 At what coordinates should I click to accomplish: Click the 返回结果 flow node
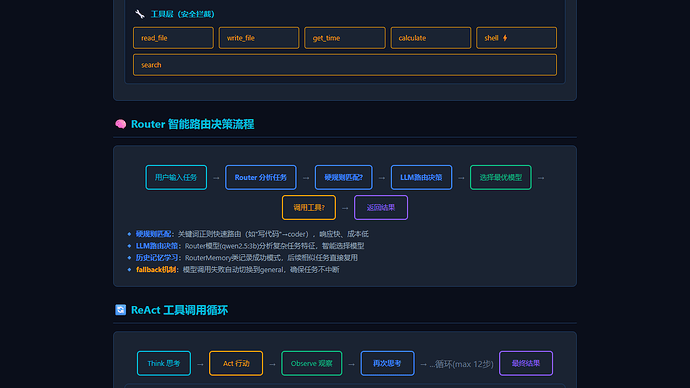click(x=381, y=207)
